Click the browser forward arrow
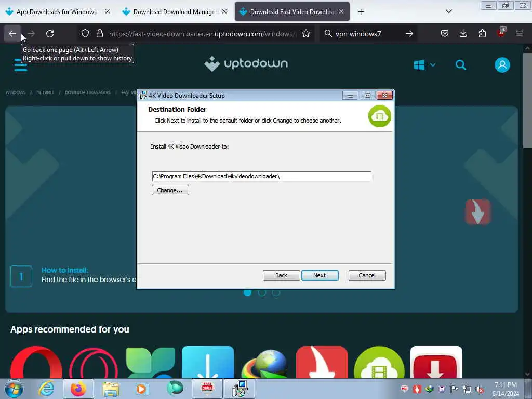Image resolution: width=532 pixels, height=399 pixels. [32, 34]
